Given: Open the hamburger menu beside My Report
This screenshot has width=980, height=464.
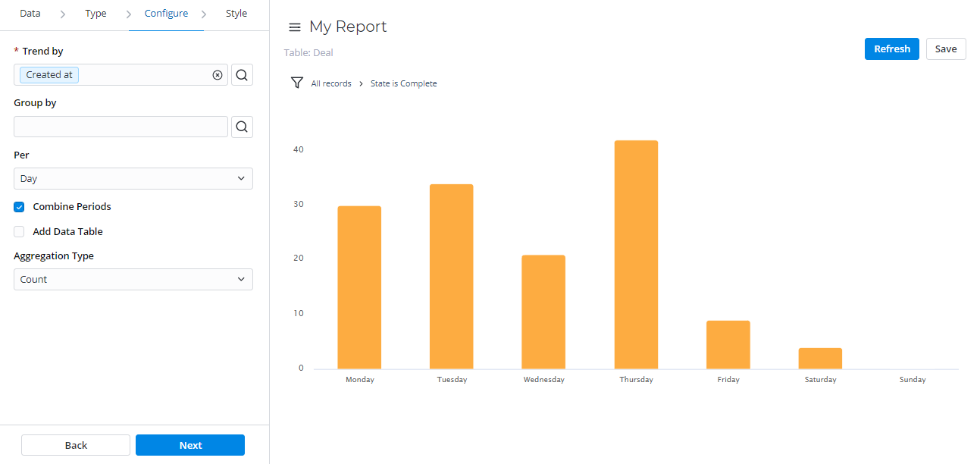Looking at the screenshot, I should coord(295,27).
